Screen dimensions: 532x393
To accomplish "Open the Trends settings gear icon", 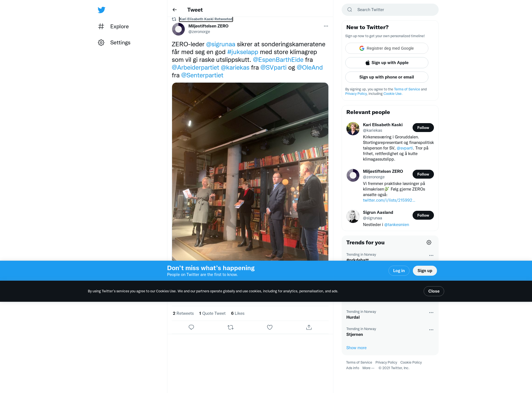I will (429, 242).
